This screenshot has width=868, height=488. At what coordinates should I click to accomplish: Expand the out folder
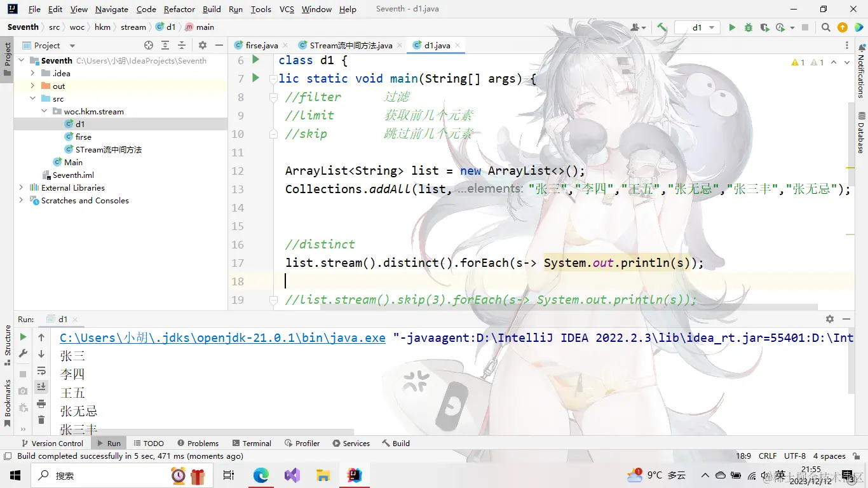point(33,86)
